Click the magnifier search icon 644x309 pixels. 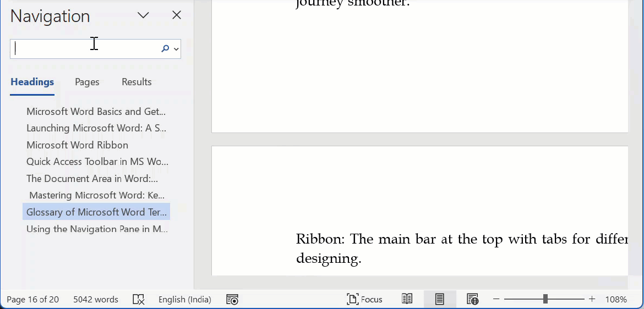tap(165, 49)
